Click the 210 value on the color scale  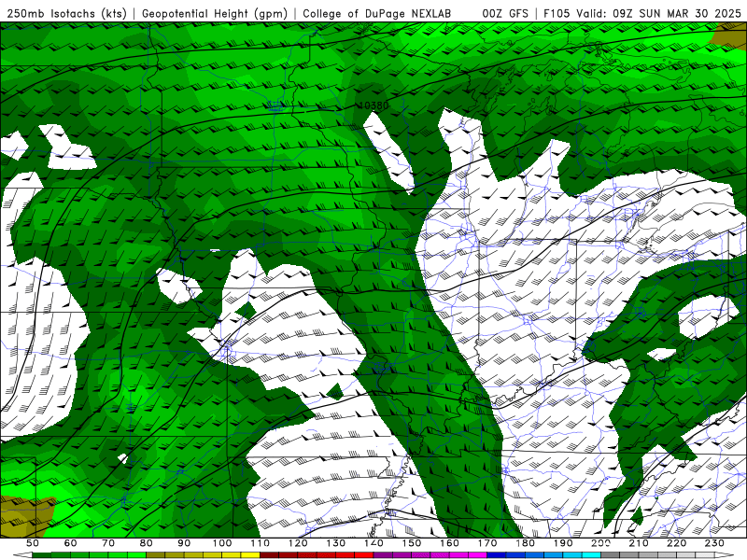[639, 543]
